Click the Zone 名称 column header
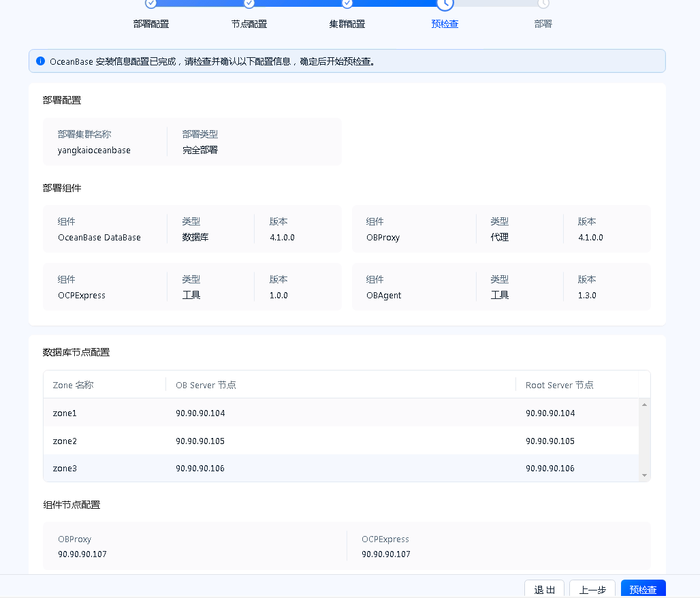 pyautogui.click(x=74, y=385)
